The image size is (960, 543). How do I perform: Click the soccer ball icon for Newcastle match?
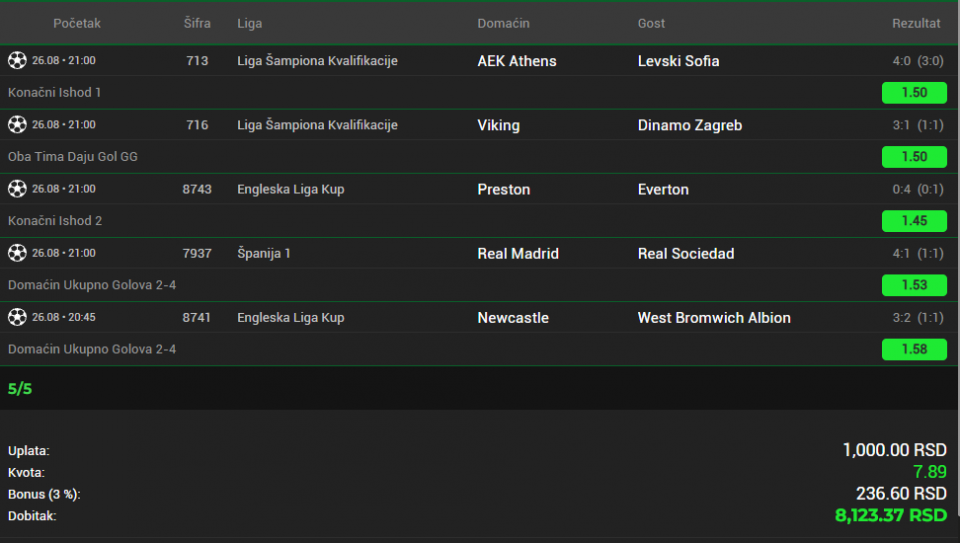click(17, 317)
